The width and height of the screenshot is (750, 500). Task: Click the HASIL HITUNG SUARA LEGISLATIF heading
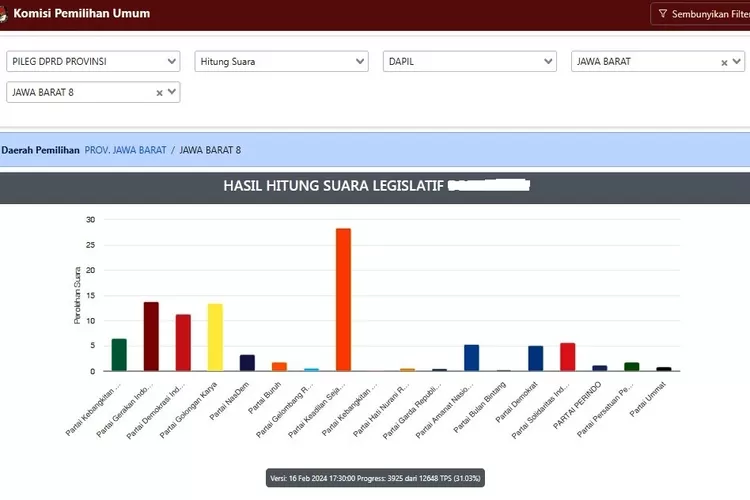pyautogui.click(x=333, y=186)
